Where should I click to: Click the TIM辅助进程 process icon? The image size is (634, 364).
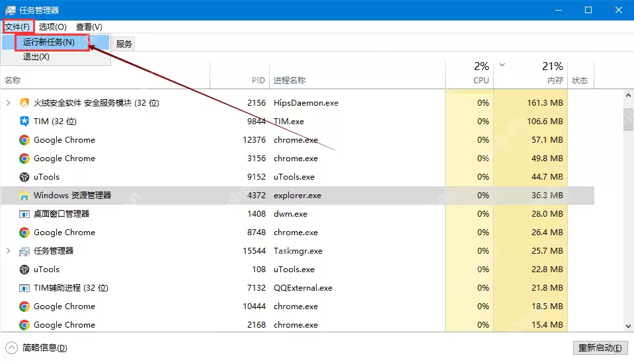pyautogui.click(x=24, y=288)
